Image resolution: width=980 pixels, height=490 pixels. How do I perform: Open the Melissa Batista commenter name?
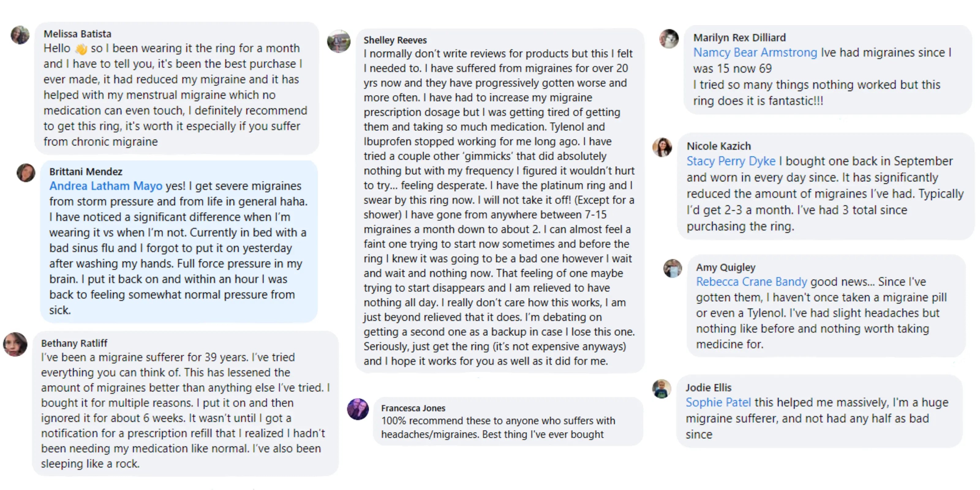click(x=77, y=34)
